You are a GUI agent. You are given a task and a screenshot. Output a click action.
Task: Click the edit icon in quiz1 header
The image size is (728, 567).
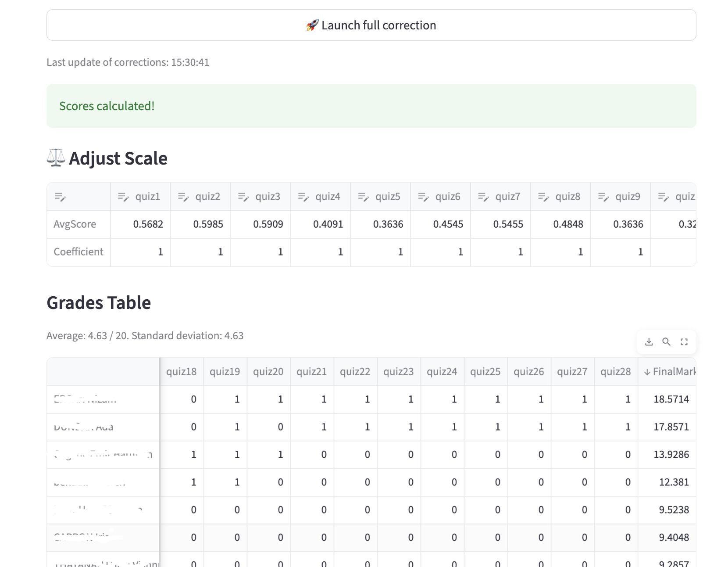tap(123, 197)
